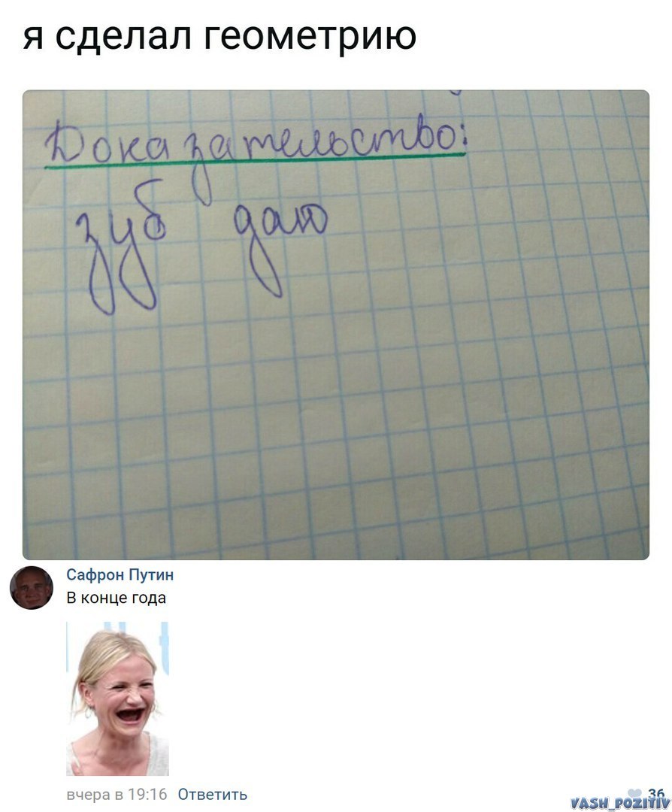The width and height of the screenshot is (672, 812).
Task: Click the like count 36
Action: [656, 793]
